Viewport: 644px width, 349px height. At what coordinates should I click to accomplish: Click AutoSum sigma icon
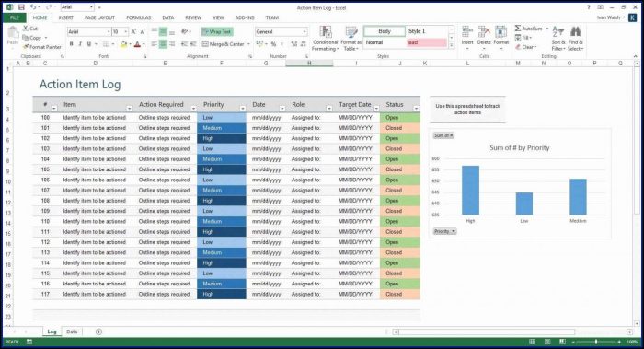click(x=518, y=28)
